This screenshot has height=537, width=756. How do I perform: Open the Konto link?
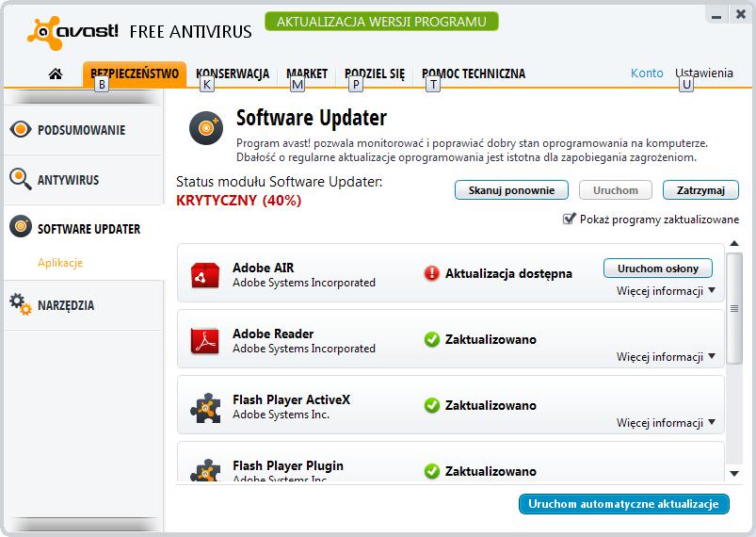tap(647, 73)
